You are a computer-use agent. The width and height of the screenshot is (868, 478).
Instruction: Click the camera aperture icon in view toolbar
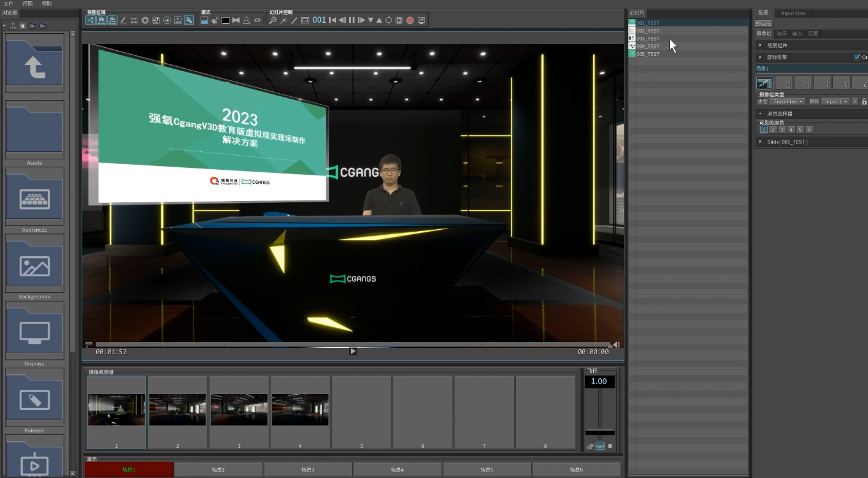tap(145, 20)
